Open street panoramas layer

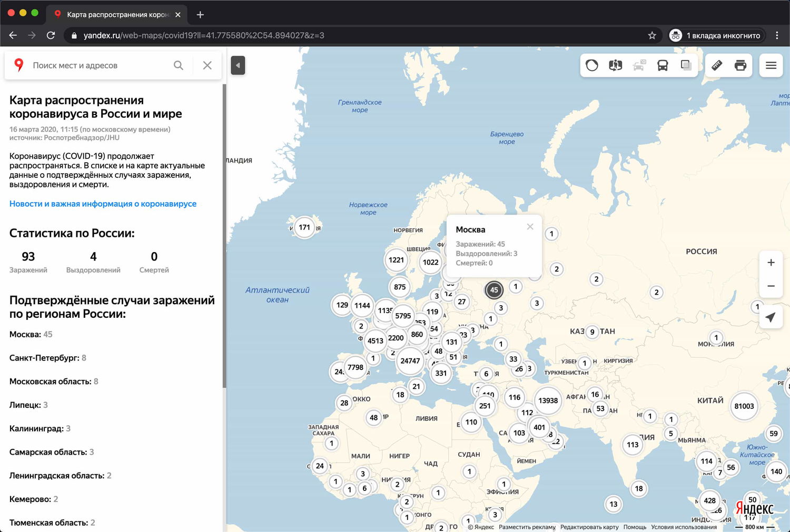click(615, 65)
